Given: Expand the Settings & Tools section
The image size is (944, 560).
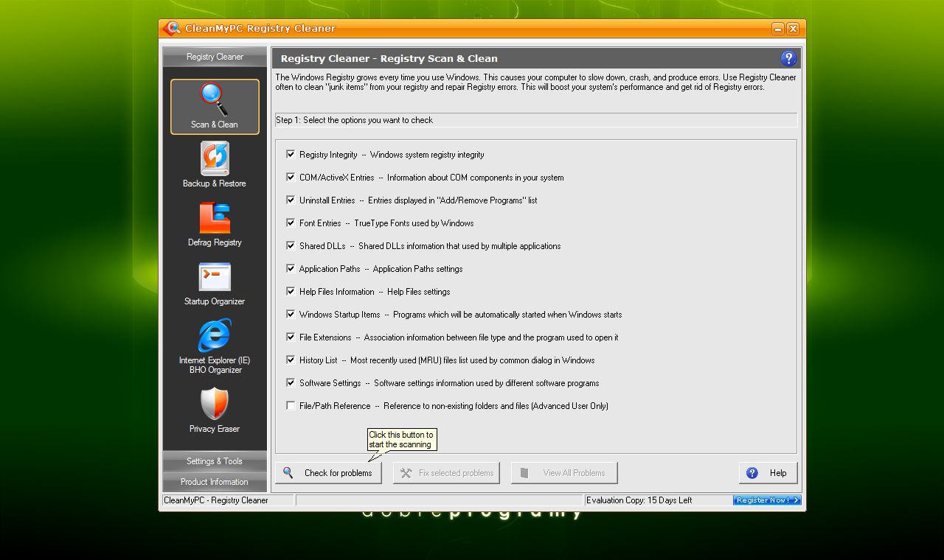Looking at the screenshot, I should [x=215, y=461].
